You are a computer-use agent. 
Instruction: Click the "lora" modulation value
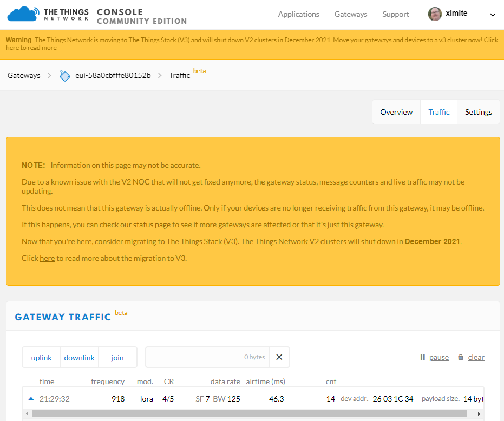(x=147, y=399)
